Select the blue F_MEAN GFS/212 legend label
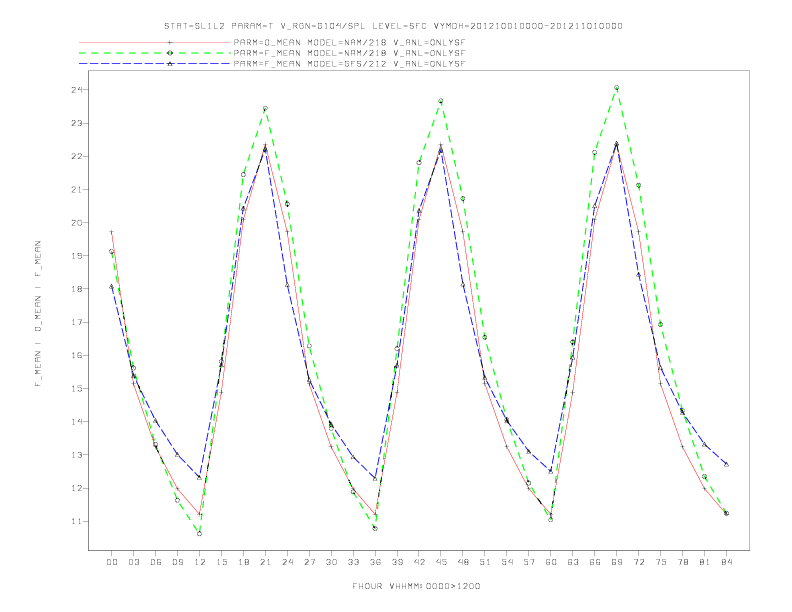The height and width of the screenshot is (612, 792). click(349, 64)
